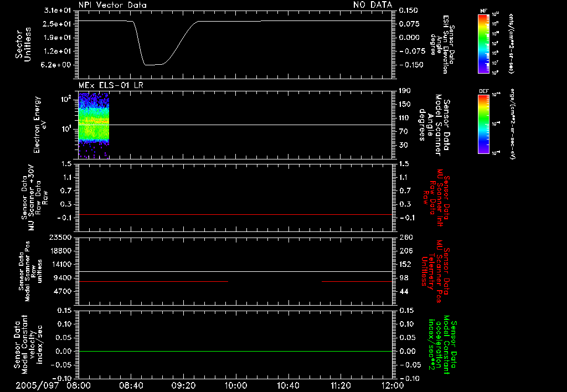Click the '260' telemetry axis value
Viewport: 567px width, 392px height.
406,237
